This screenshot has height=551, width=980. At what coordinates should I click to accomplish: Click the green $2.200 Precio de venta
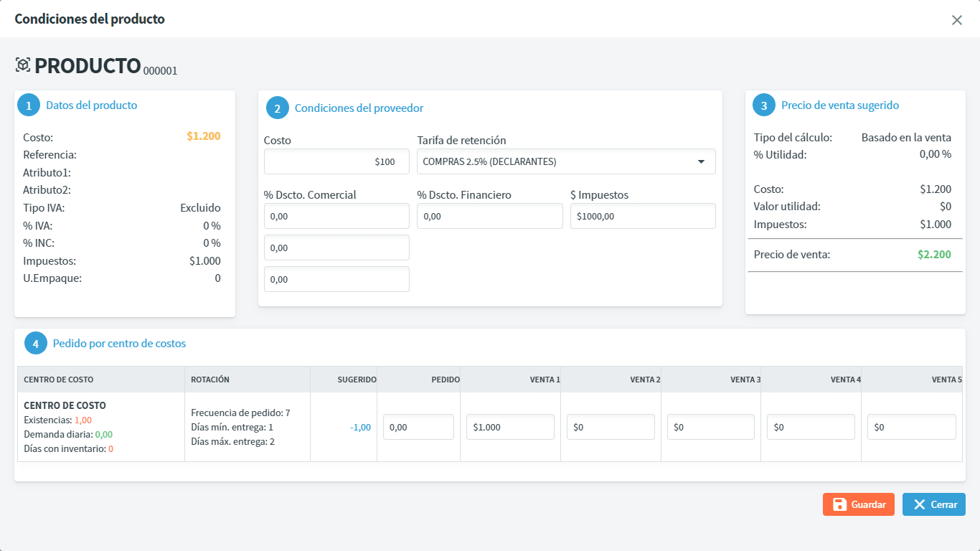click(934, 254)
